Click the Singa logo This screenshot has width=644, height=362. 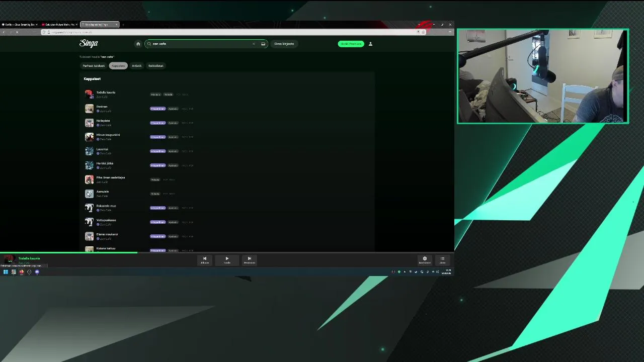(89, 43)
